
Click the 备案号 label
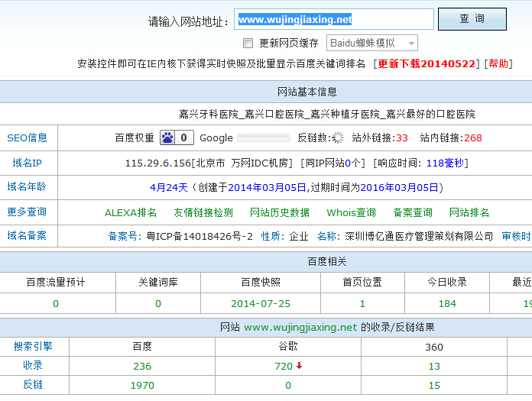125,236
